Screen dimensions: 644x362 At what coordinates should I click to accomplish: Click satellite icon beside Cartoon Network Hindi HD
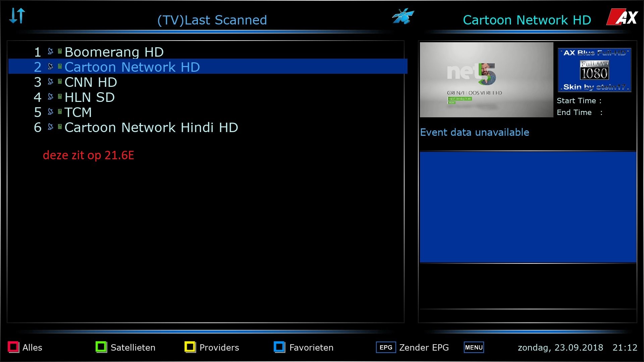[50, 127]
